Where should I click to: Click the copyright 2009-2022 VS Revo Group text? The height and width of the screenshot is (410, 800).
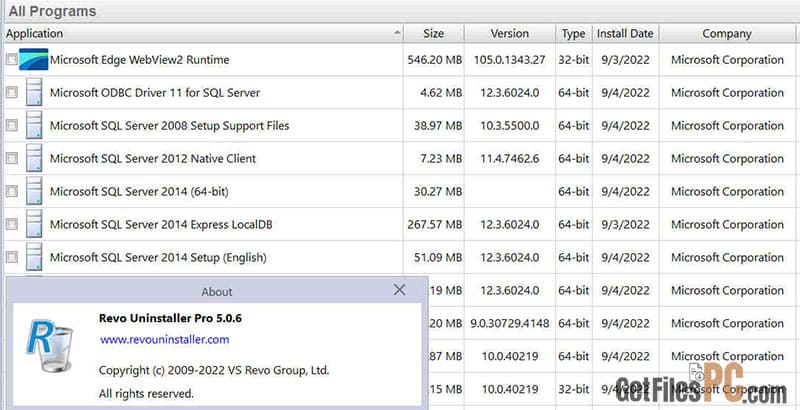214,370
